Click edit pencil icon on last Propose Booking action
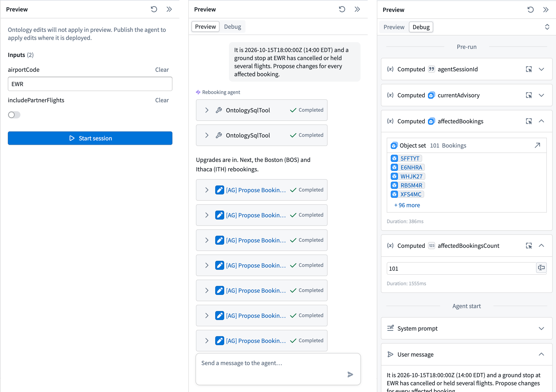 click(220, 341)
